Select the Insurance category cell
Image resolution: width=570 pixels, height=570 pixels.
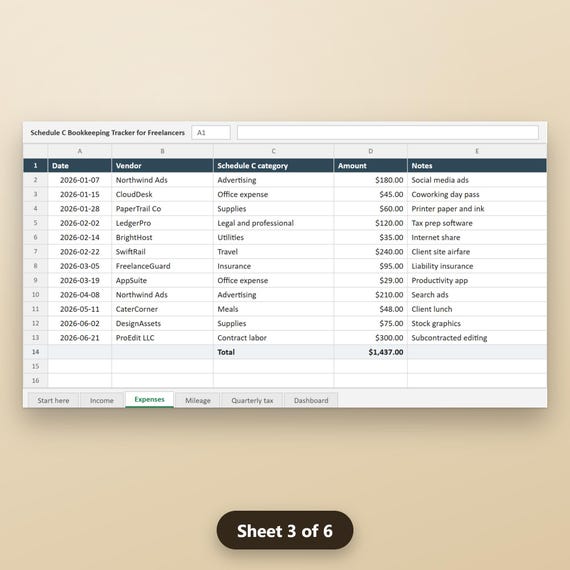click(x=273, y=266)
